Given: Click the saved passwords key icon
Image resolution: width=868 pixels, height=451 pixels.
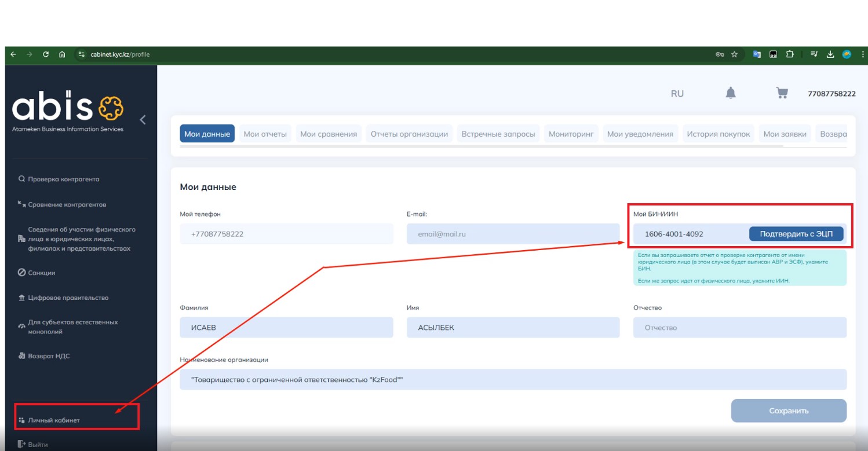Looking at the screenshot, I should click(x=720, y=54).
